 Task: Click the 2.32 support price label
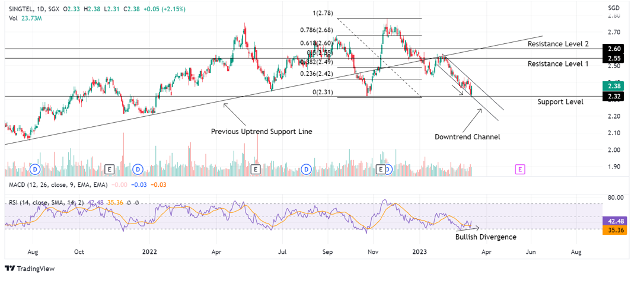pyautogui.click(x=613, y=96)
